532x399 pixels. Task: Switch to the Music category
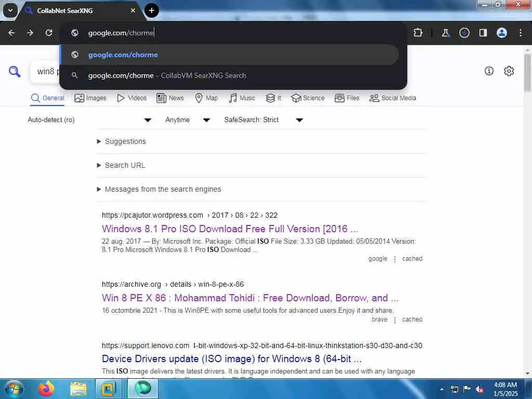(x=242, y=98)
